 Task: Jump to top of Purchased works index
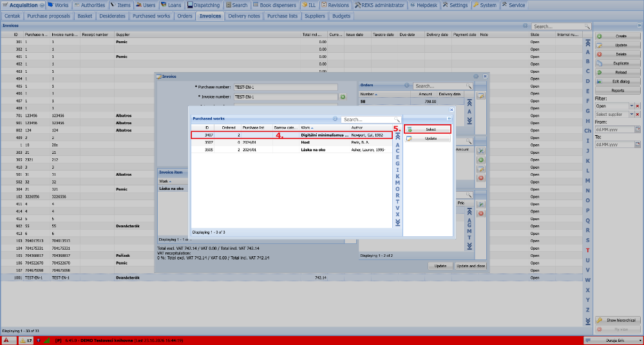397,136
